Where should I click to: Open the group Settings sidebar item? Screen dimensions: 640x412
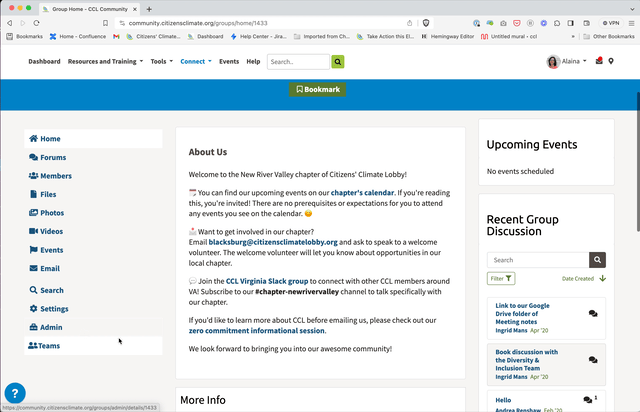93,309
